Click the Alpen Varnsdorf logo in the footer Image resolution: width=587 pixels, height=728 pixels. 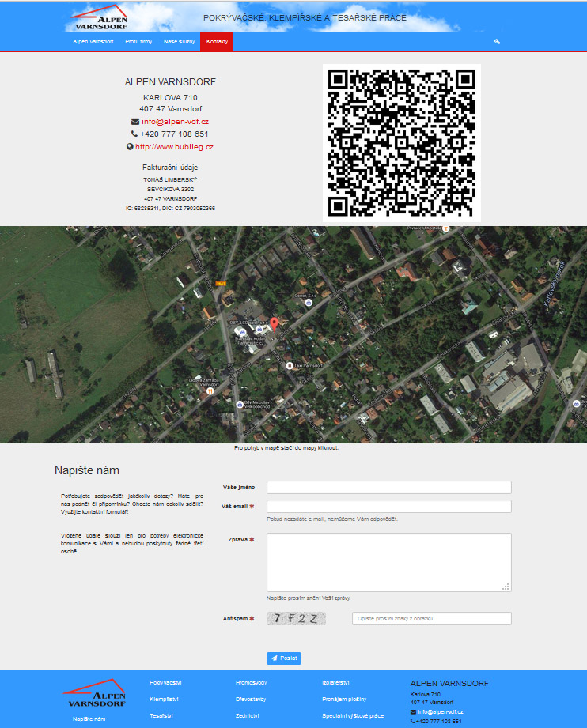click(x=94, y=692)
